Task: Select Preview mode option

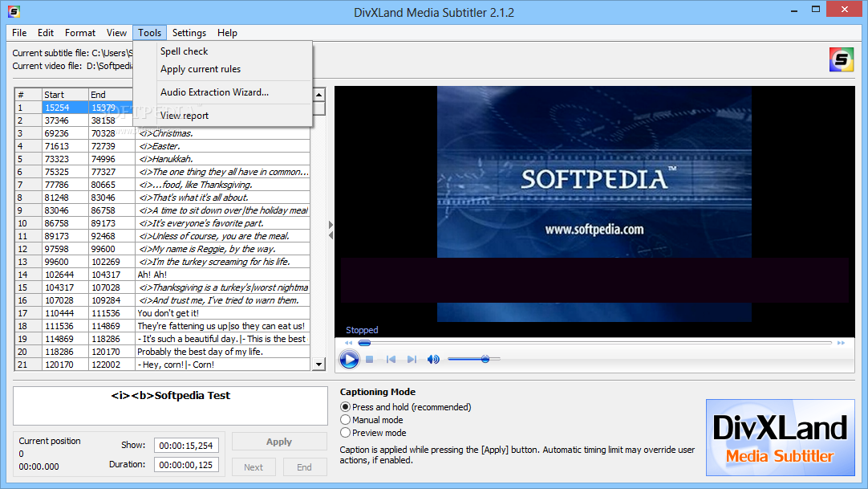Action: (374, 433)
